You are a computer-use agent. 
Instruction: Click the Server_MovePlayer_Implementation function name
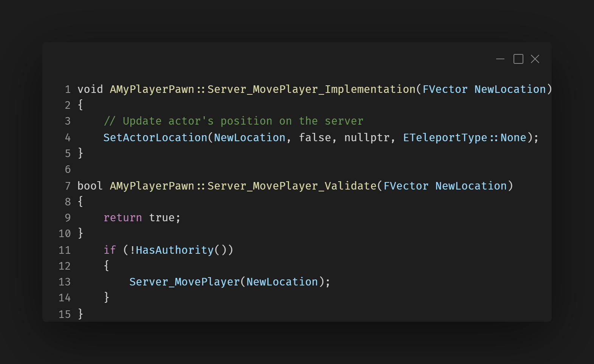[311, 89]
